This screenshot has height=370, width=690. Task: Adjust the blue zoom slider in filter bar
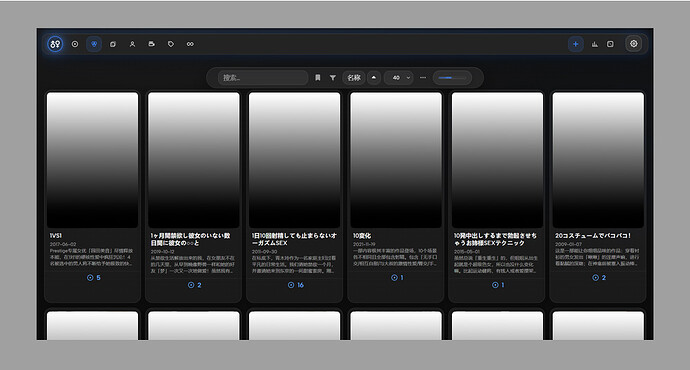(x=452, y=78)
